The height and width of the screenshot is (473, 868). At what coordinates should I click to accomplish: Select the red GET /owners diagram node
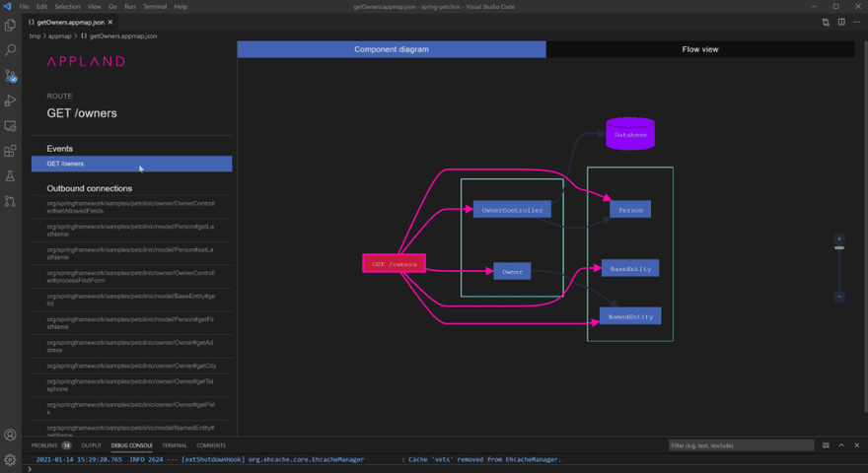click(x=395, y=263)
